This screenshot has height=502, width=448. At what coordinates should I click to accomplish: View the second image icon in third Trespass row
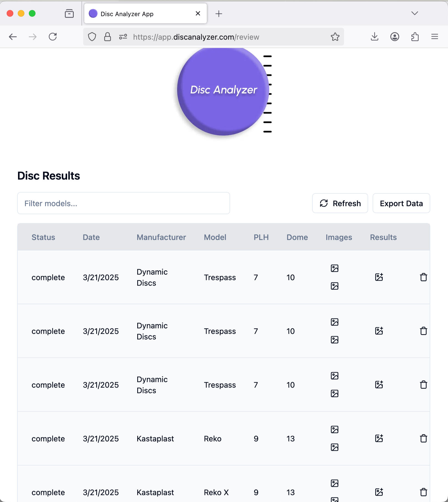335,393
